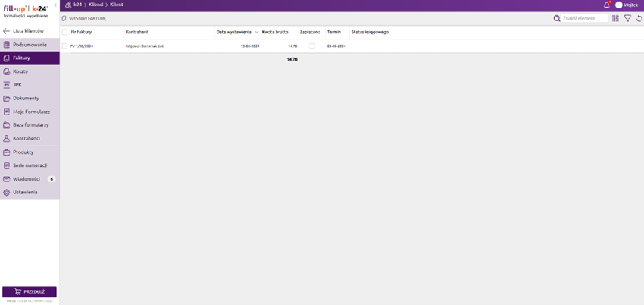This screenshot has width=644, height=305.
Task: Click the Status księgowego column header
Action: coord(370,32)
